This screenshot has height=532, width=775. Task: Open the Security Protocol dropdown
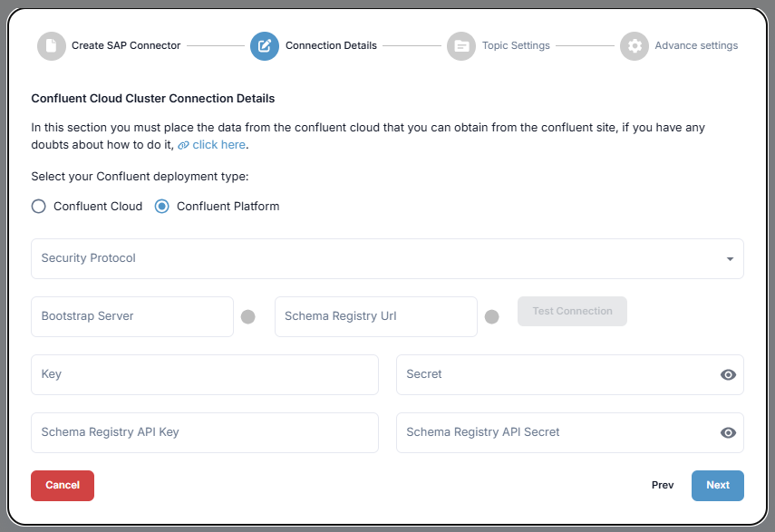pyautogui.click(x=381, y=259)
